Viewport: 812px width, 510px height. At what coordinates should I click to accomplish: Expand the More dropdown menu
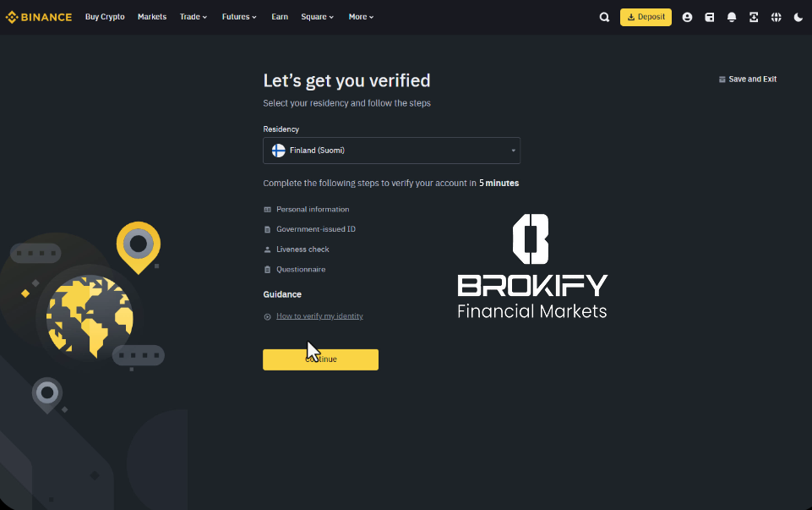click(361, 17)
